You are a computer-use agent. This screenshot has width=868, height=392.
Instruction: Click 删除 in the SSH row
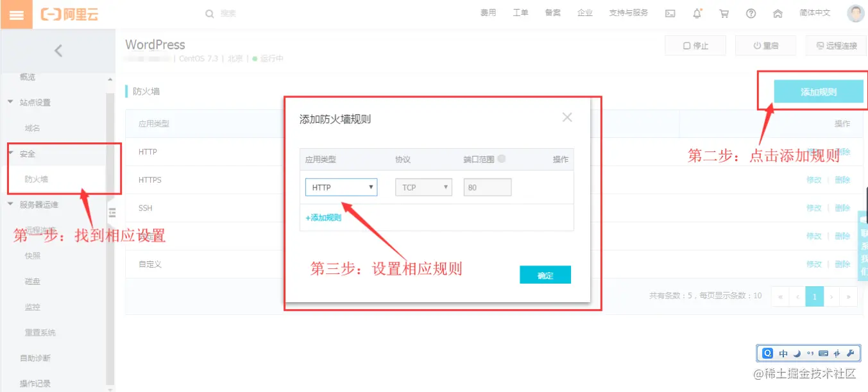pyautogui.click(x=842, y=208)
